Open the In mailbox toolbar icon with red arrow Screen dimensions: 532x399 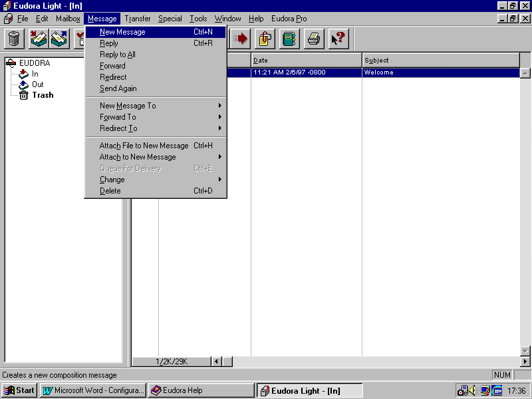(39, 39)
